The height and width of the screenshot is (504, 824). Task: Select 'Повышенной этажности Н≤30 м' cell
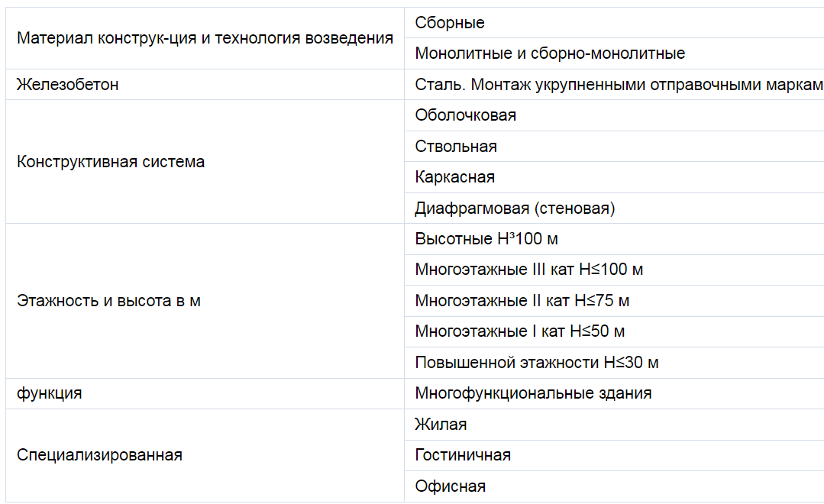click(x=614, y=363)
